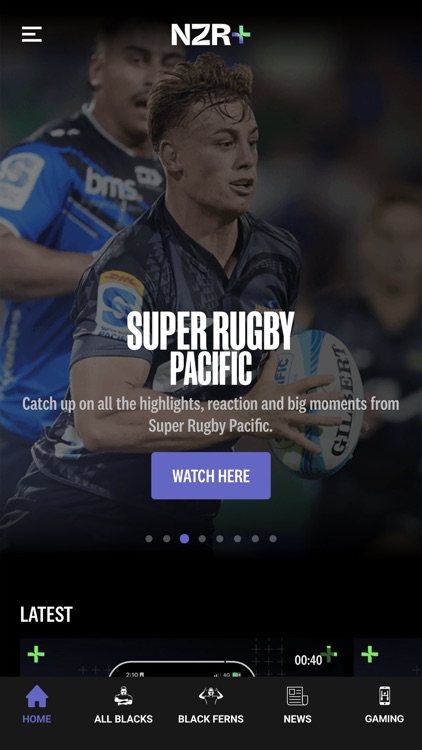Tap the LATEST section heading
The image size is (422, 750).
(x=46, y=614)
